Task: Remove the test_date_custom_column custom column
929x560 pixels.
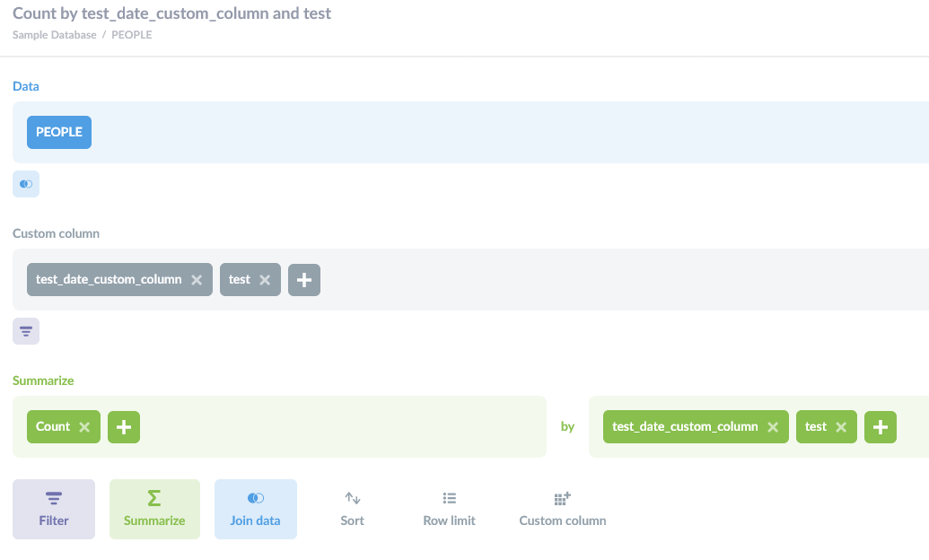Action: pyautogui.click(x=197, y=279)
